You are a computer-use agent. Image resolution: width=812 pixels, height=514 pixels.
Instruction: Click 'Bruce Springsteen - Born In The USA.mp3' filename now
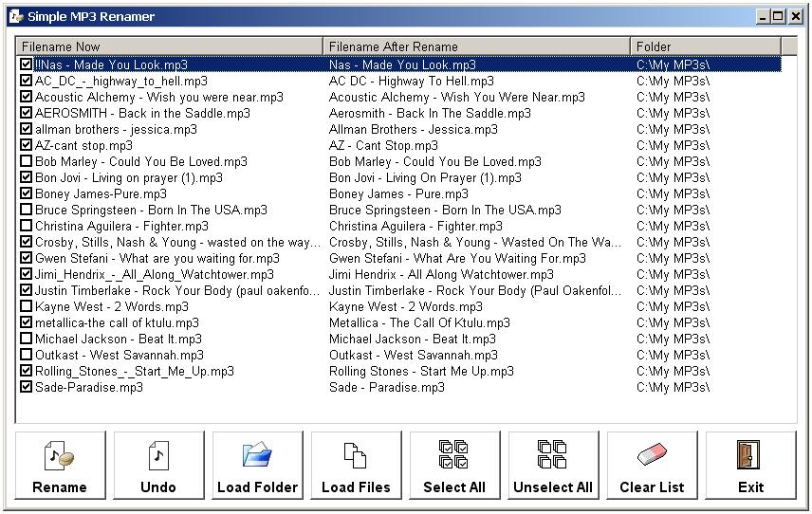click(x=151, y=210)
